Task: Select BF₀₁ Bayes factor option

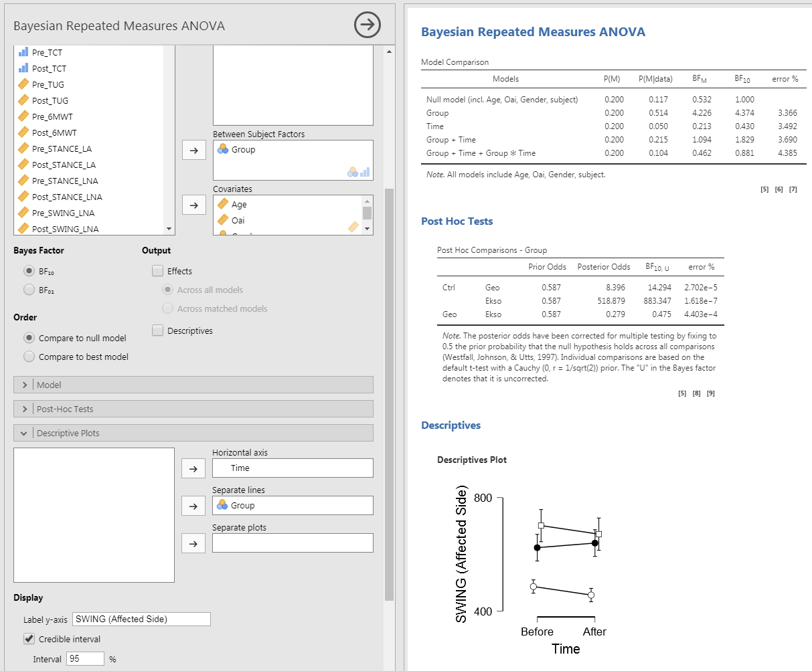Action: pyautogui.click(x=29, y=290)
